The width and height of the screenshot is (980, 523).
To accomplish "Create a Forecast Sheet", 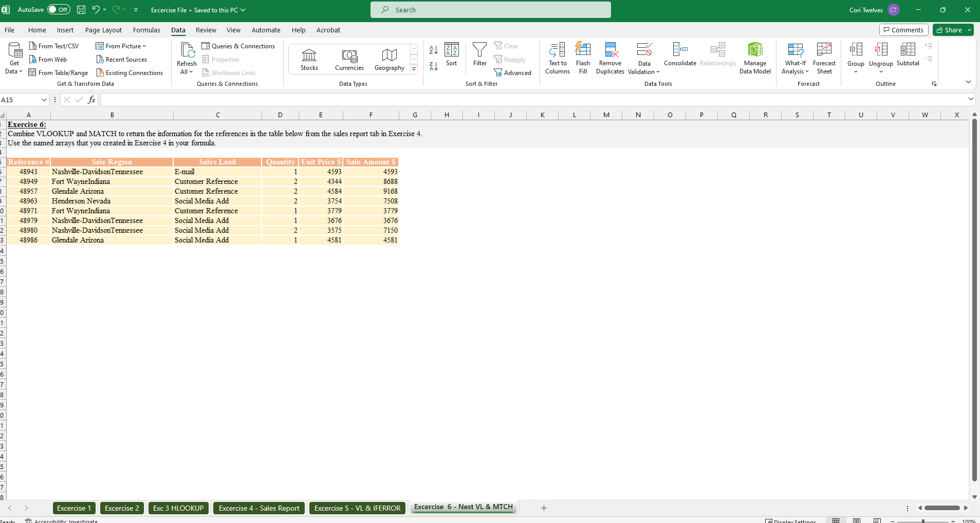I will (824, 58).
